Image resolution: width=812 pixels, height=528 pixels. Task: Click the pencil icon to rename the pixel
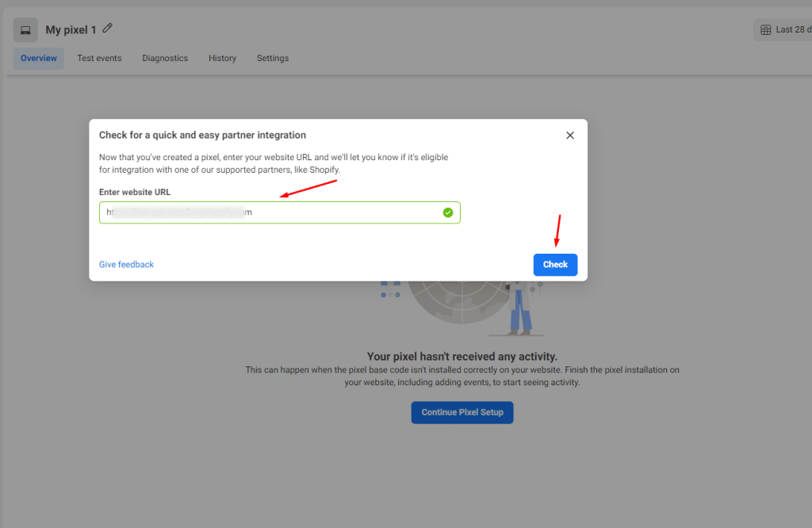[x=107, y=29]
